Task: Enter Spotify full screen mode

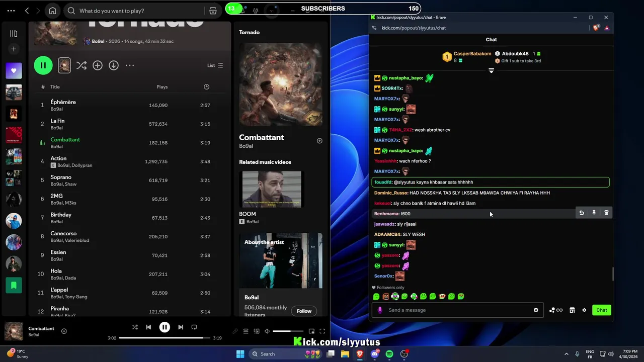Action: pyautogui.click(x=322, y=331)
